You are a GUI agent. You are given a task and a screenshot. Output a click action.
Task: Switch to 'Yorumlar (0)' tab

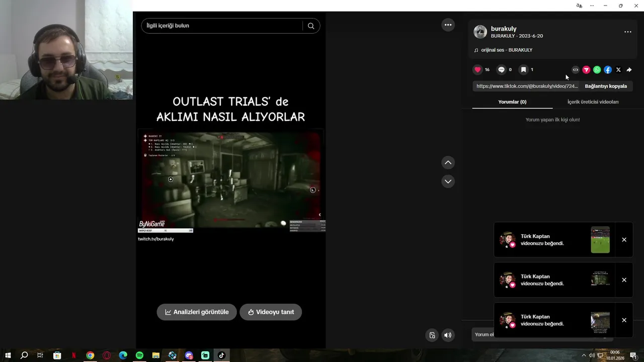pos(512,102)
